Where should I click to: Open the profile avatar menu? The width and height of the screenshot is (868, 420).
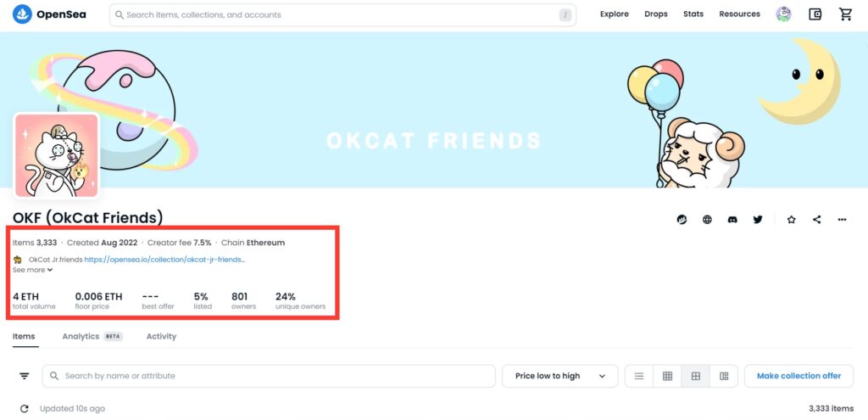point(783,14)
